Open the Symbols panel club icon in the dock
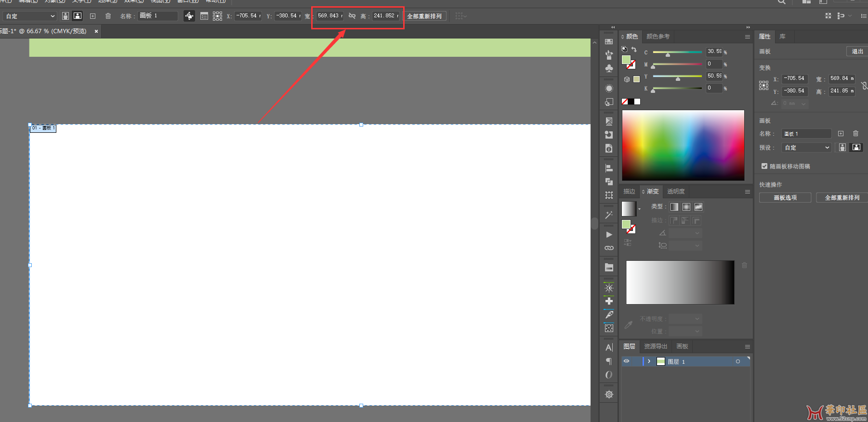This screenshot has height=422, width=868. (609, 68)
